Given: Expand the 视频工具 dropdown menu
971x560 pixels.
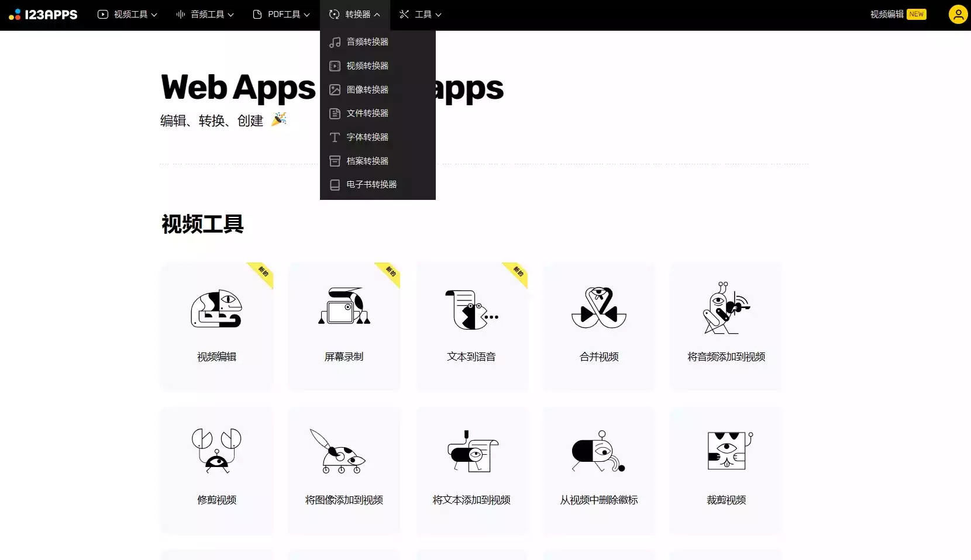Looking at the screenshot, I should coord(128,15).
